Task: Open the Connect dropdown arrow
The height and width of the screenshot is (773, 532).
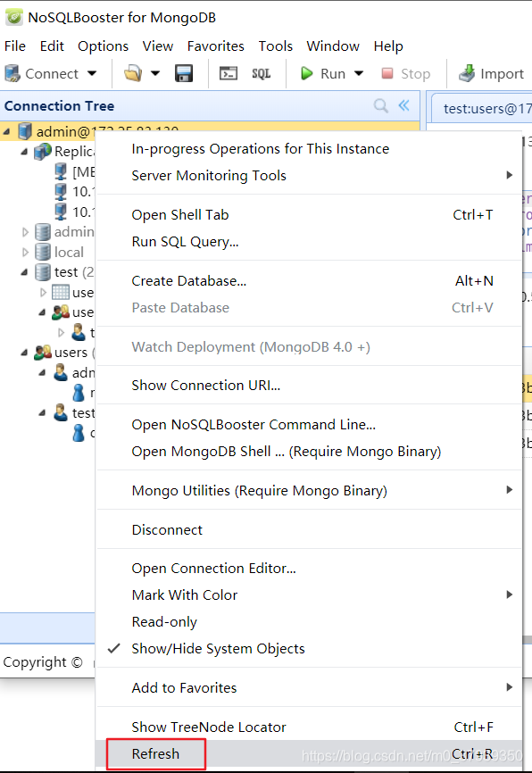Action: click(x=92, y=73)
